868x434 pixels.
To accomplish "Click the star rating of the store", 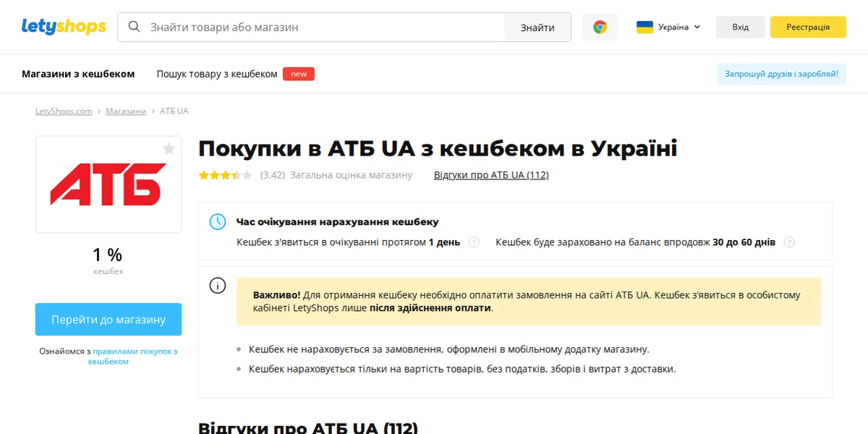I will 225,175.
